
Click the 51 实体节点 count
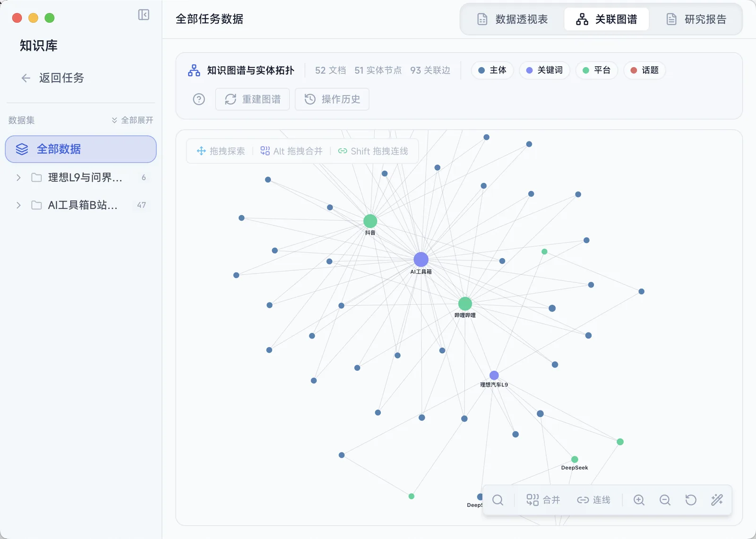tap(378, 70)
